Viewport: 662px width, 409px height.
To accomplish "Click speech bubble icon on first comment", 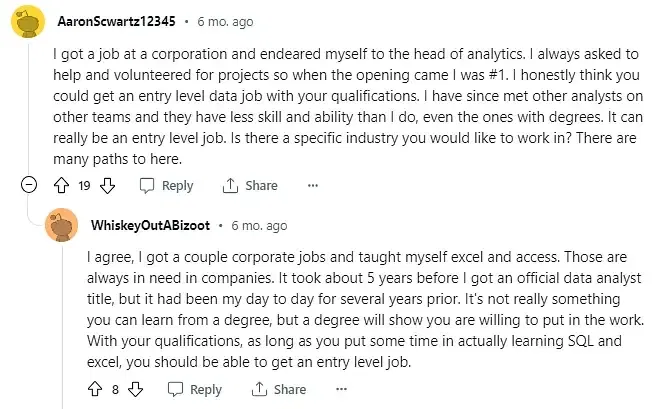I will click(x=147, y=185).
